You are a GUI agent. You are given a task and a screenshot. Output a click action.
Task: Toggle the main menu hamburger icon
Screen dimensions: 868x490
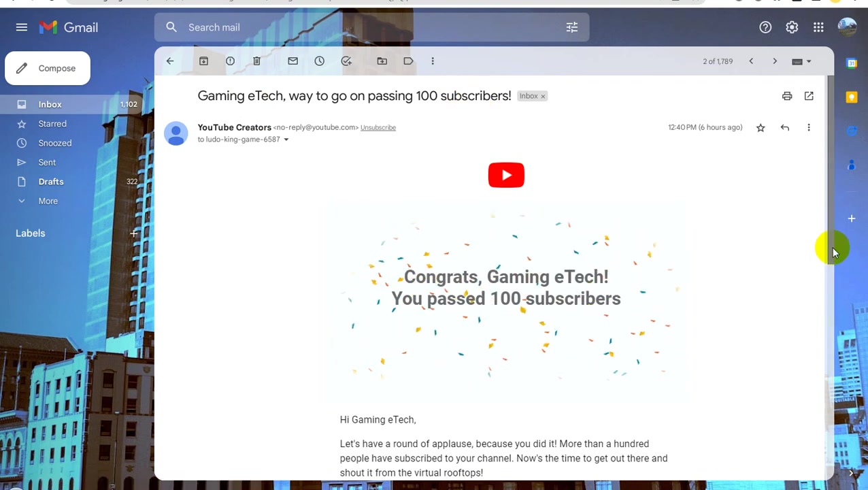22,27
